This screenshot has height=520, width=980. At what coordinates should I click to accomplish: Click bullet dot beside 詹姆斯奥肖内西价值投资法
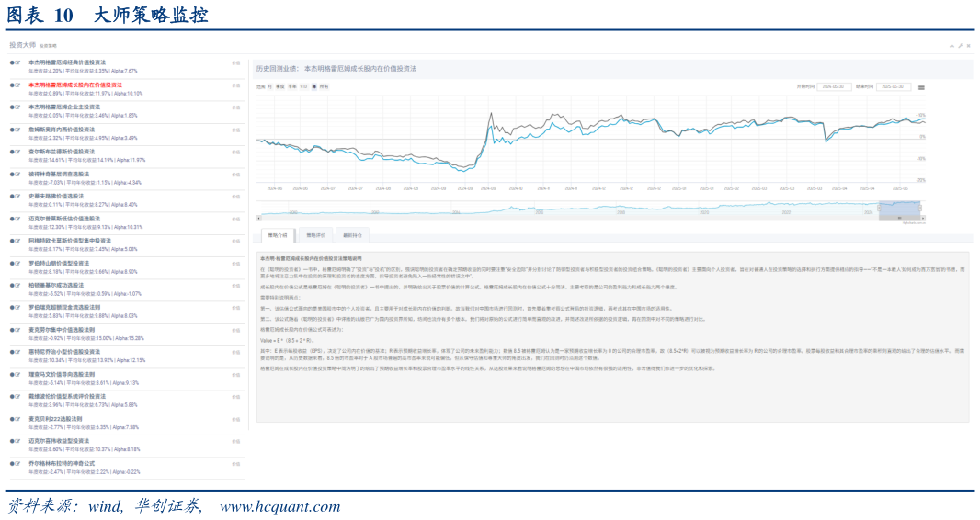[11, 130]
